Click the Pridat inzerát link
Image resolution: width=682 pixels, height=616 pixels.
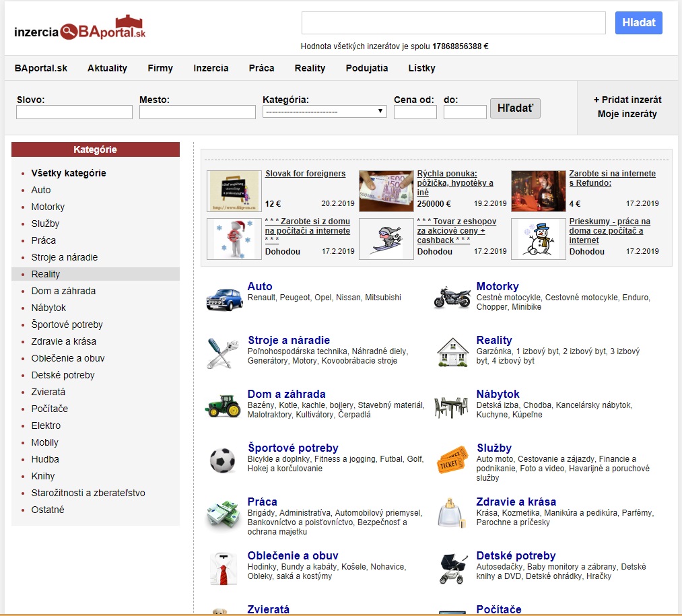pos(627,100)
